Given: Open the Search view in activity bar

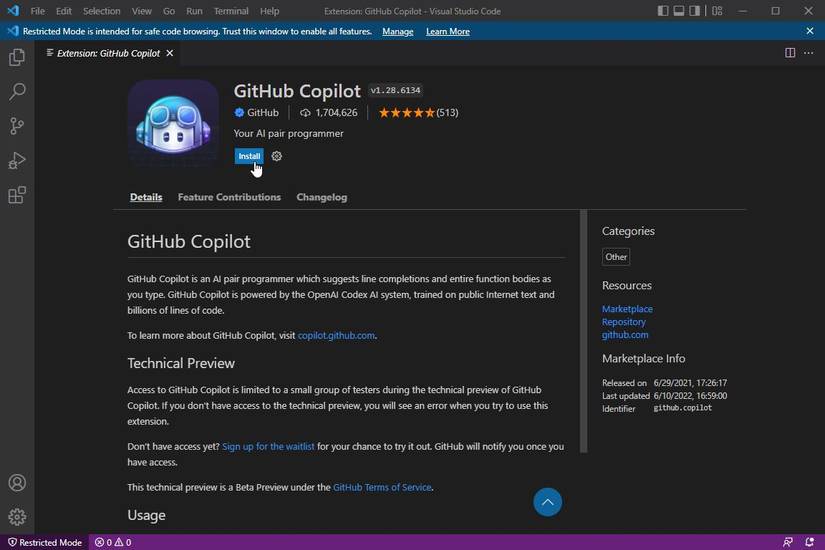Looking at the screenshot, I should 17,92.
